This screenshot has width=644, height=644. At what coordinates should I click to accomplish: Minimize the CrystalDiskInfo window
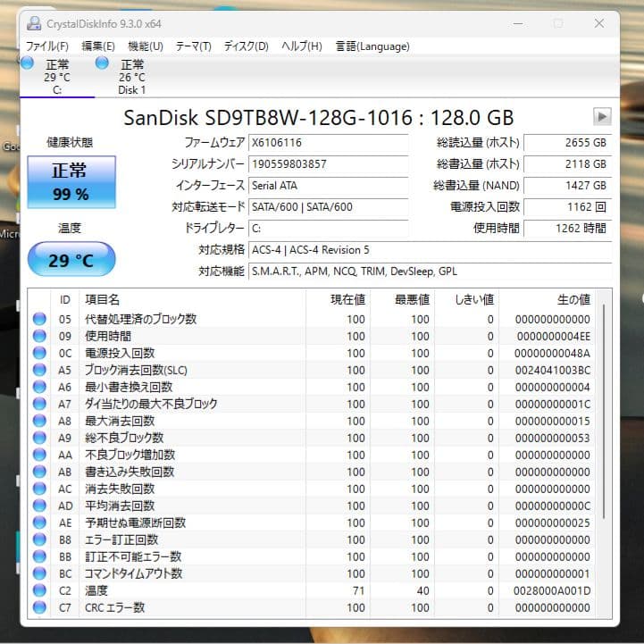pos(518,23)
